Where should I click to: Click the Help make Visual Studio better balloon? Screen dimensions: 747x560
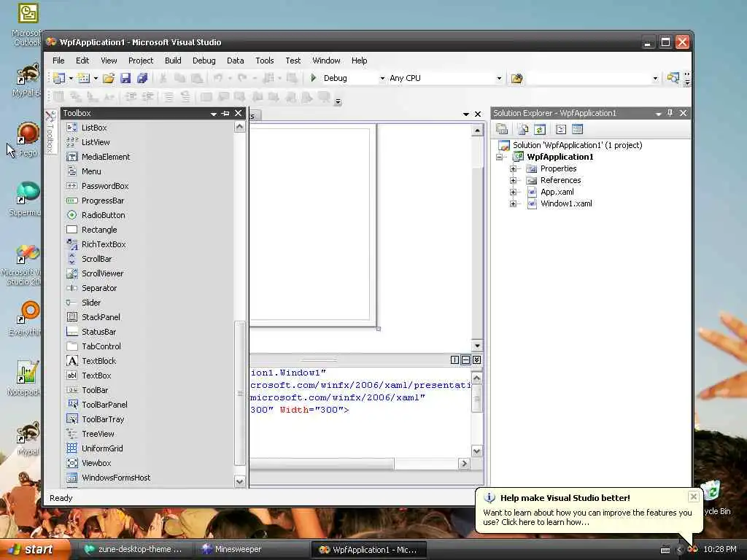[587, 510]
